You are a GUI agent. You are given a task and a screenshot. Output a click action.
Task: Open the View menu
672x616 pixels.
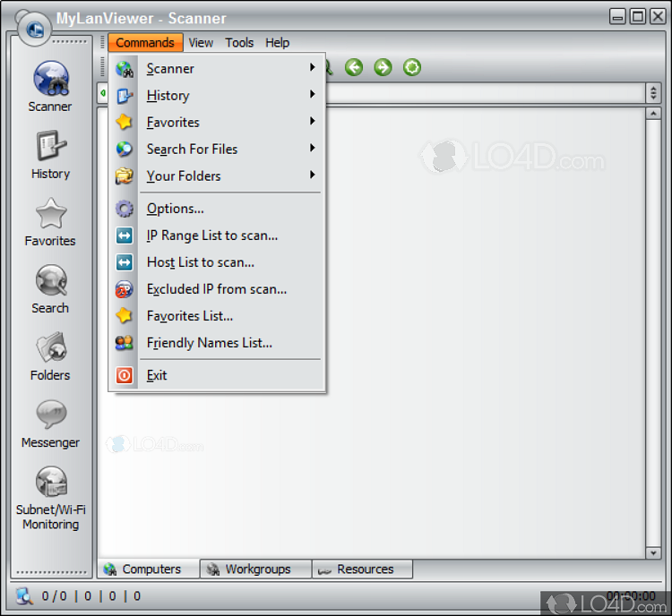tap(201, 42)
